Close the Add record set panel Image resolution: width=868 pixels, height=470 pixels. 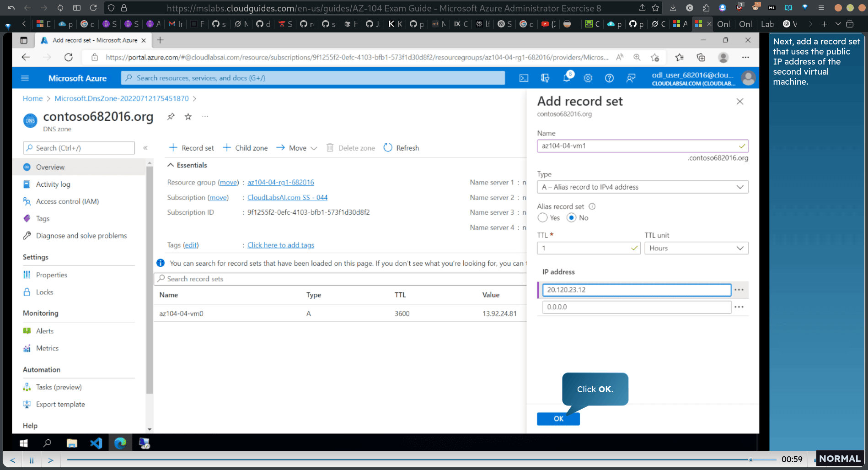pyautogui.click(x=740, y=102)
